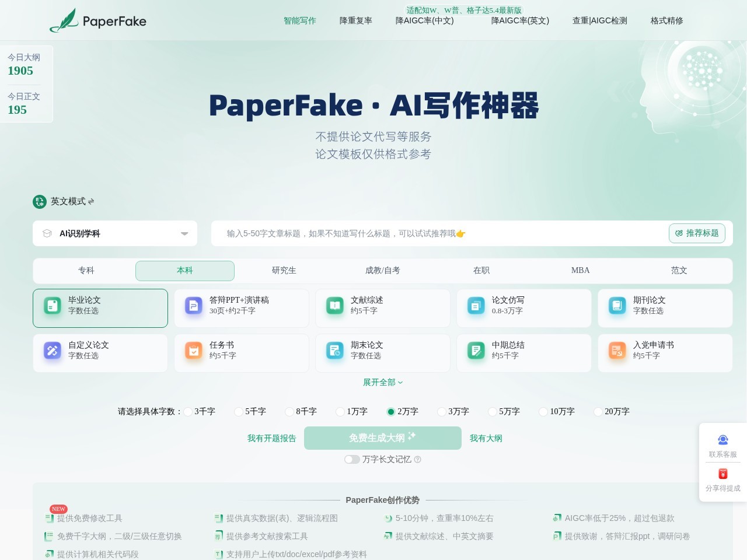The image size is (747, 560).
Task: Click the 中期总结 green edit icon
Action: [476, 350]
